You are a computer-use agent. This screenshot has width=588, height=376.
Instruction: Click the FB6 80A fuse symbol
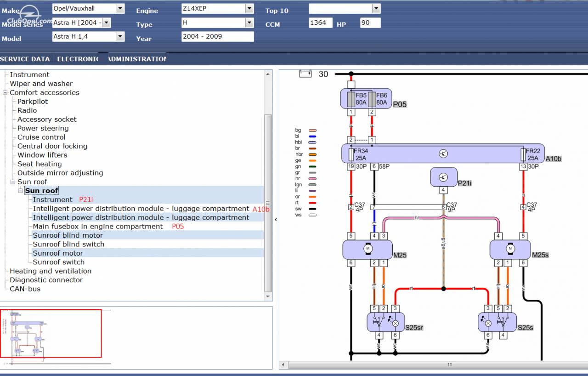pyautogui.click(x=372, y=99)
